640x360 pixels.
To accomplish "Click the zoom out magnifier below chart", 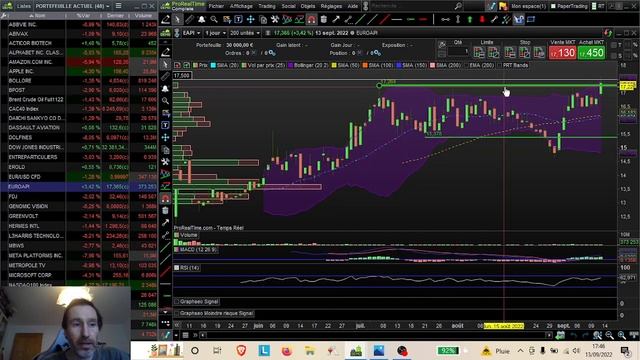I will point(609,335).
